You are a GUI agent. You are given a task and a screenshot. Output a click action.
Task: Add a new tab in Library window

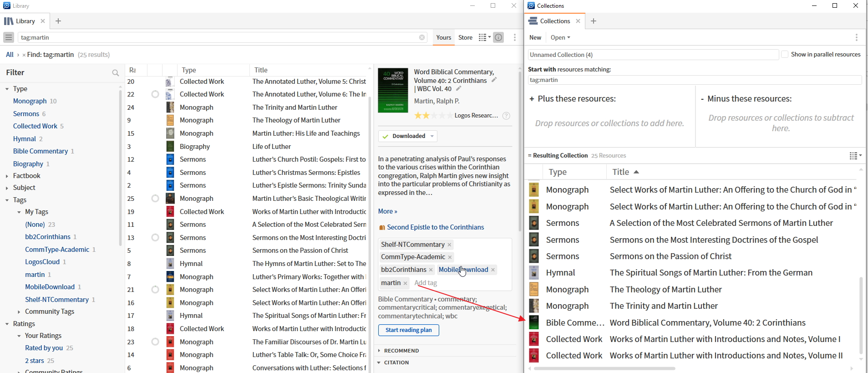point(58,21)
